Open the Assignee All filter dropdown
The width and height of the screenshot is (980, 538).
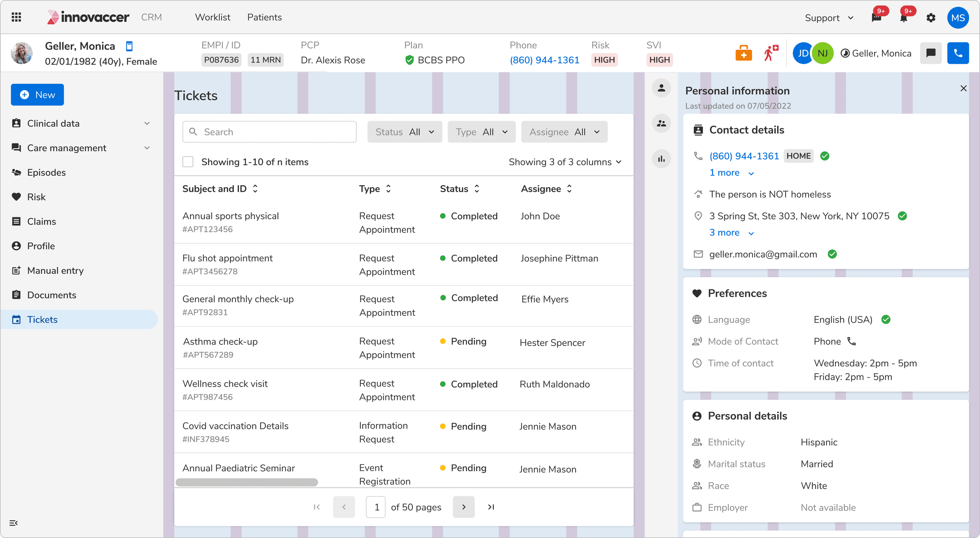564,132
